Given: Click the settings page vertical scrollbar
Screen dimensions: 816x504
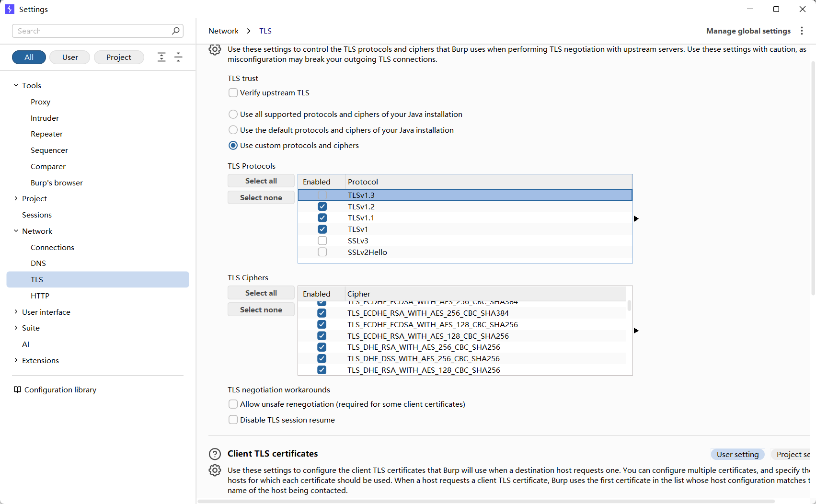Looking at the screenshot, I should (x=813, y=177).
